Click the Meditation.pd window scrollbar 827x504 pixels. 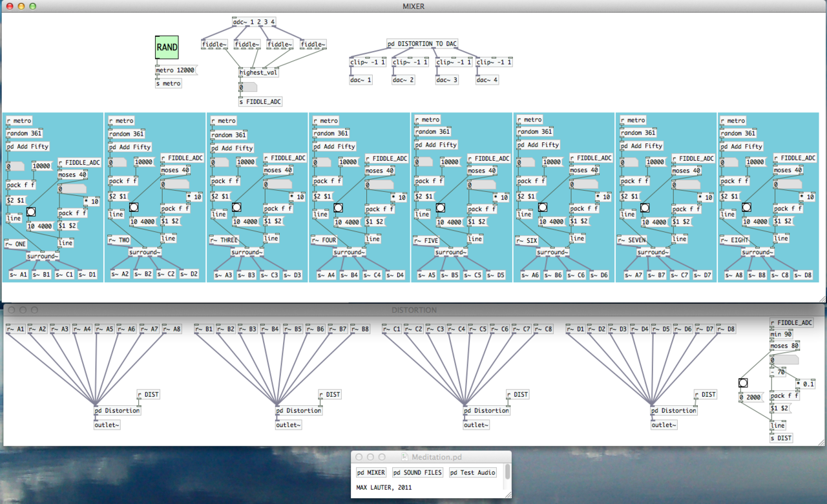click(508, 472)
